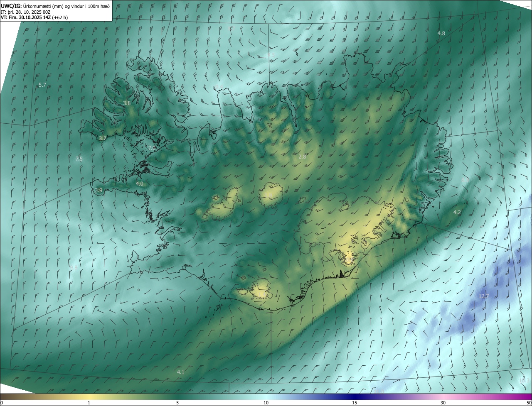Click the colorbar tick label "5"
Image resolution: width=532 pixels, height=406 pixels.
(x=177, y=403)
